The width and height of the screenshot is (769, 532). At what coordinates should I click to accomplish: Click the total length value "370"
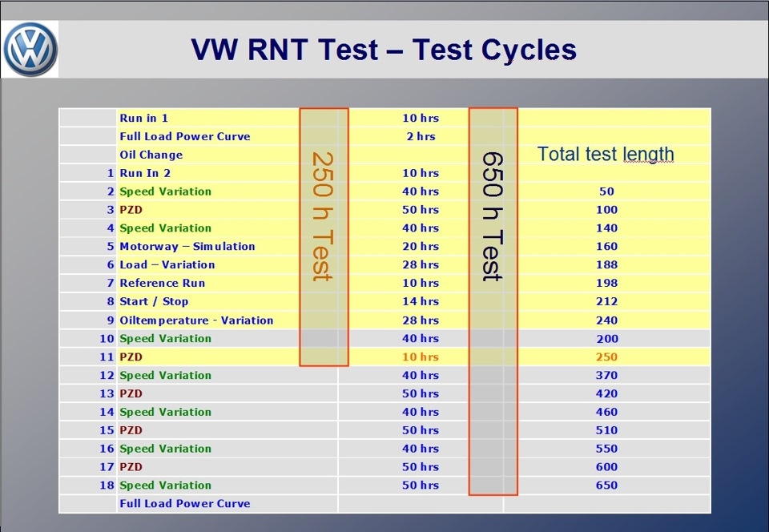(606, 375)
